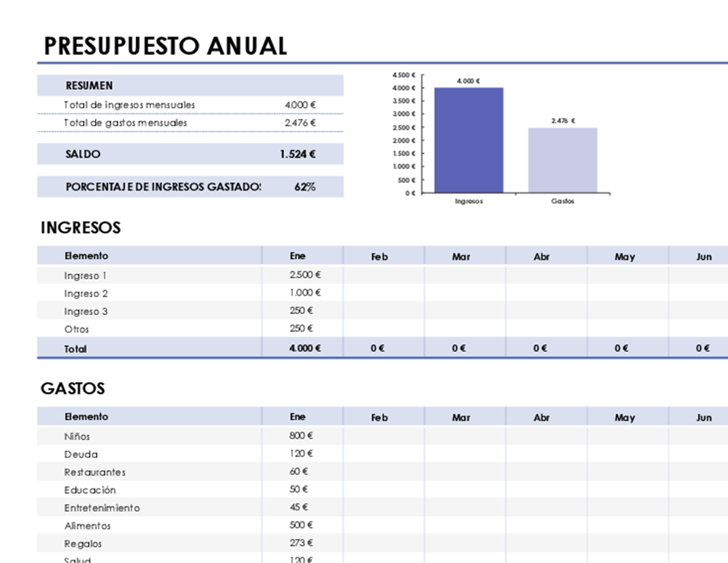Select the 'Otros' row label
This screenshot has width=728, height=563.
click(77, 329)
